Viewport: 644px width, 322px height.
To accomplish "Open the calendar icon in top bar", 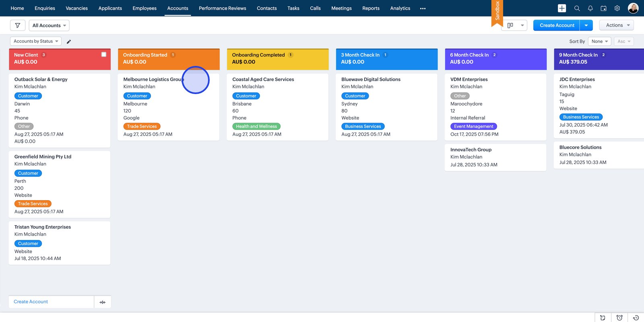I will [603, 8].
